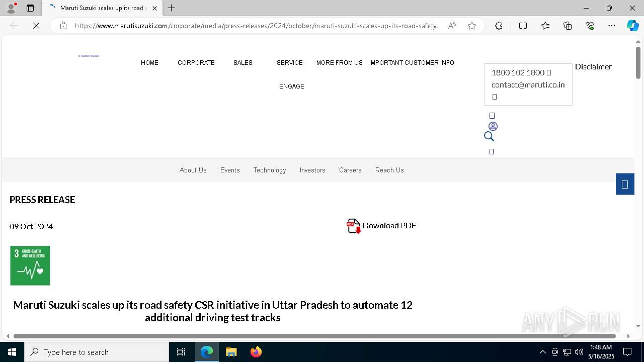644x362 pixels.
Task: Click the press release headline about Uttar Pradesh
Action: (213, 311)
